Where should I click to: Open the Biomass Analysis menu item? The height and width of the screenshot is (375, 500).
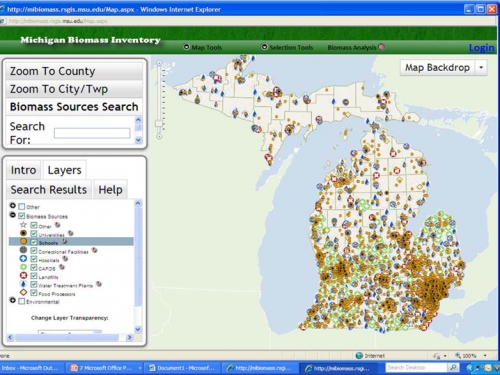(352, 48)
